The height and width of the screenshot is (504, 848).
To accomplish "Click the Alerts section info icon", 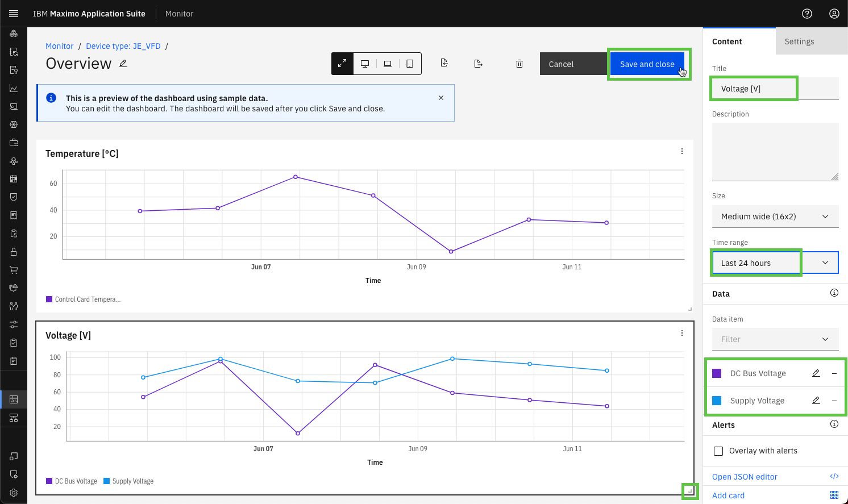I will (834, 424).
